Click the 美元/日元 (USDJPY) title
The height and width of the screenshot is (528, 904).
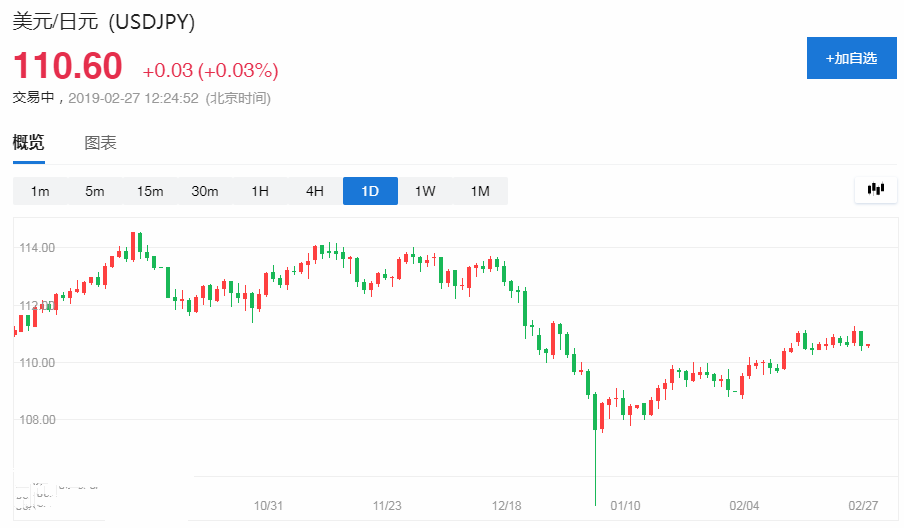[x=104, y=21]
